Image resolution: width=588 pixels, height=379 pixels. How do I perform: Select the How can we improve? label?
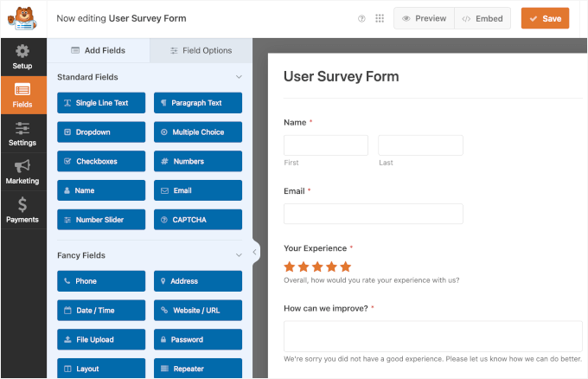pyautogui.click(x=326, y=308)
